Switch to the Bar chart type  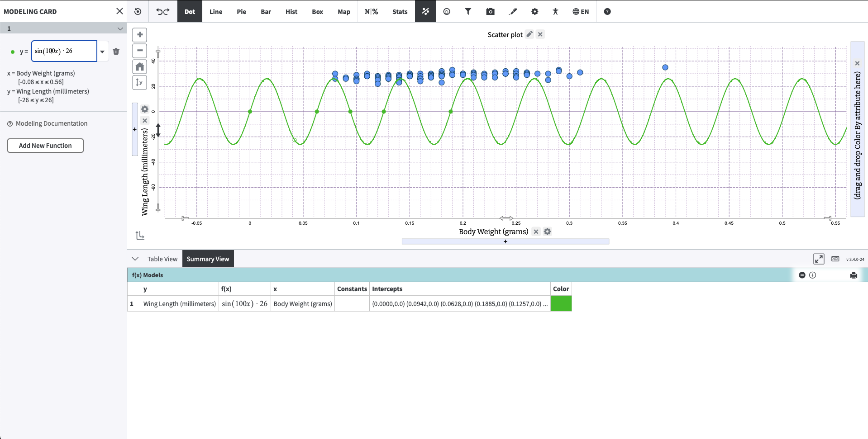click(266, 11)
